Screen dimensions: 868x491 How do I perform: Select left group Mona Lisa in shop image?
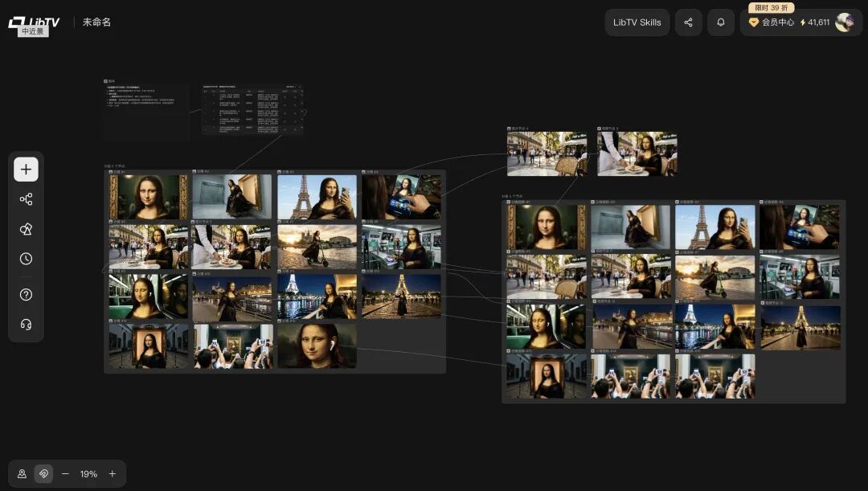pos(402,247)
